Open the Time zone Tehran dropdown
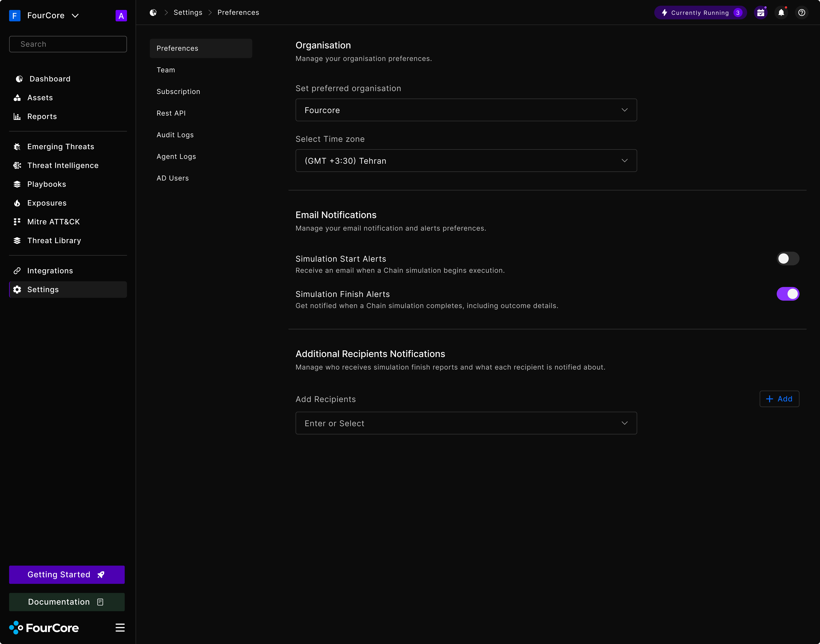The width and height of the screenshot is (820, 644). coord(466,161)
